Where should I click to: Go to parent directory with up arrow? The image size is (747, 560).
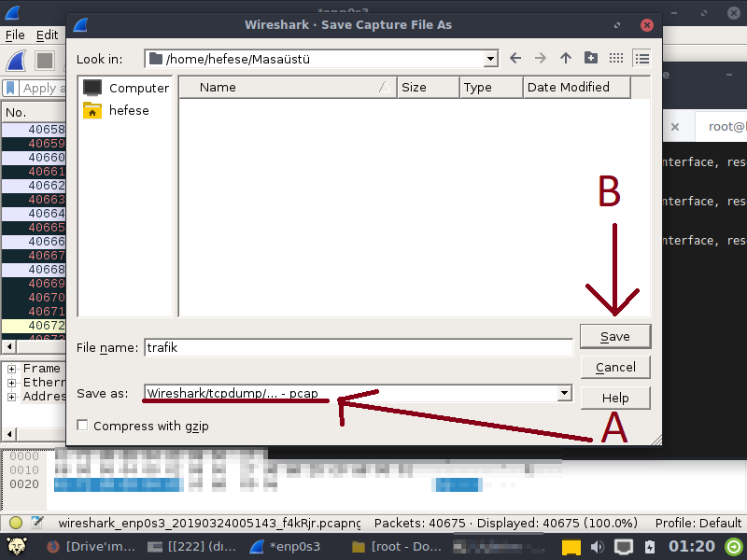[566, 59]
